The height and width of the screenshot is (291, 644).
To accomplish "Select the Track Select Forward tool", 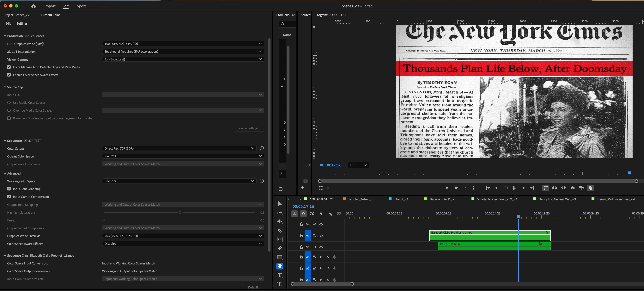I will [x=280, y=213].
